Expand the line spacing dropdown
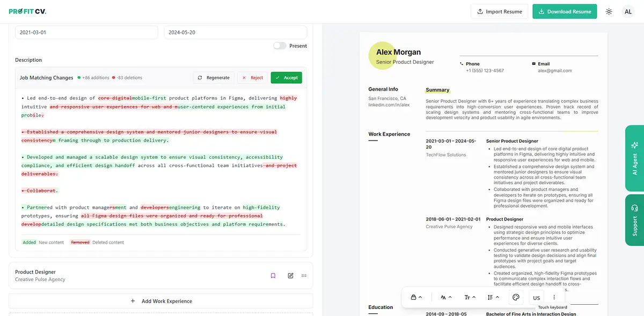The image size is (644, 316). [x=493, y=297]
